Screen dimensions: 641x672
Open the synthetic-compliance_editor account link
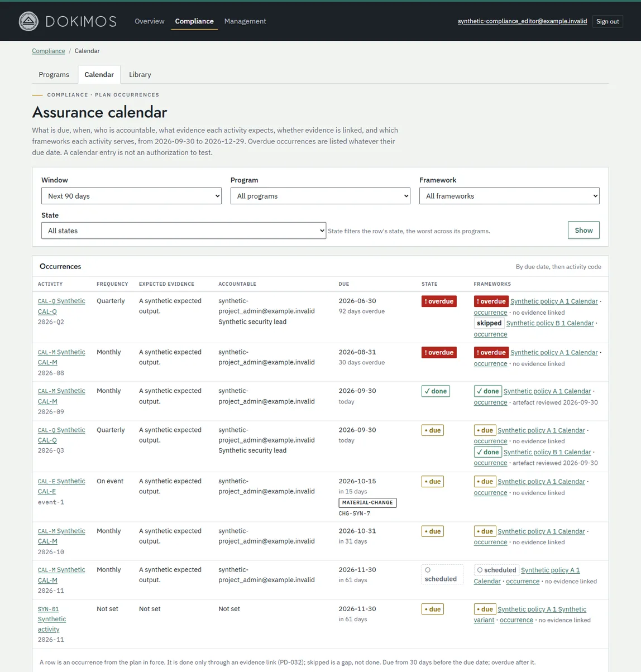(x=522, y=21)
